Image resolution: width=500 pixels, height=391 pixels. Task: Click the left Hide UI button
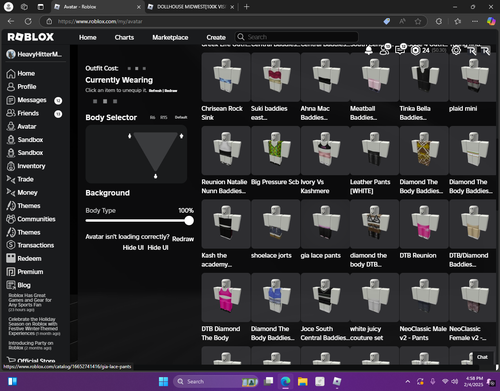pyautogui.click(x=133, y=248)
